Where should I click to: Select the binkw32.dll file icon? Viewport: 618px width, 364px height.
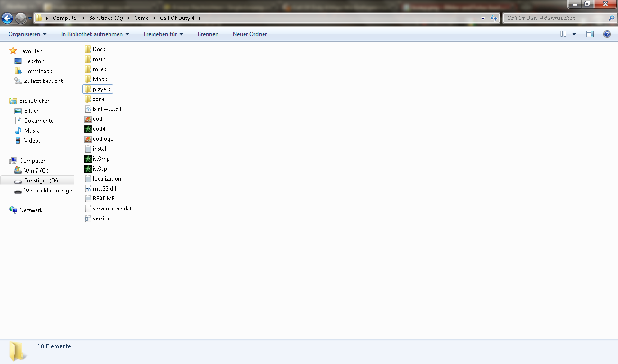88,109
